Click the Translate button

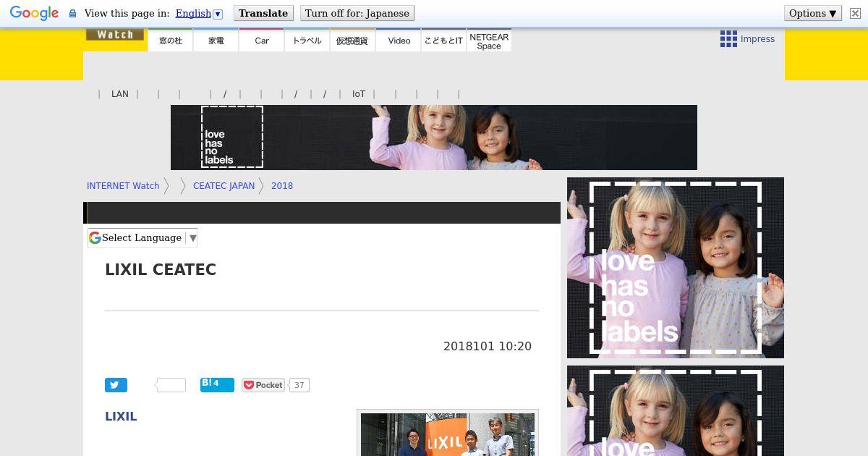[x=263, y=13]
